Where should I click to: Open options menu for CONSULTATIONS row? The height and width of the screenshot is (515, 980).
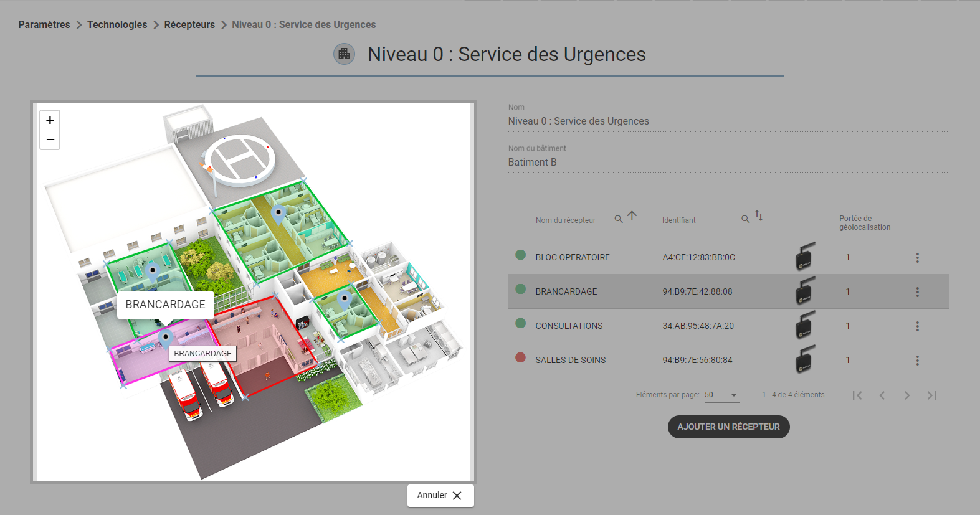tap(918, 326)
